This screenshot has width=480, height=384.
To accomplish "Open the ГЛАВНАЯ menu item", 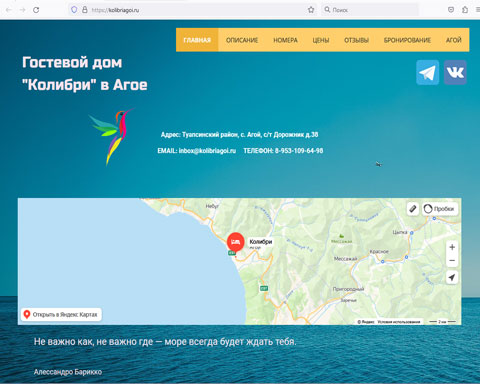I will pos(197,40).
